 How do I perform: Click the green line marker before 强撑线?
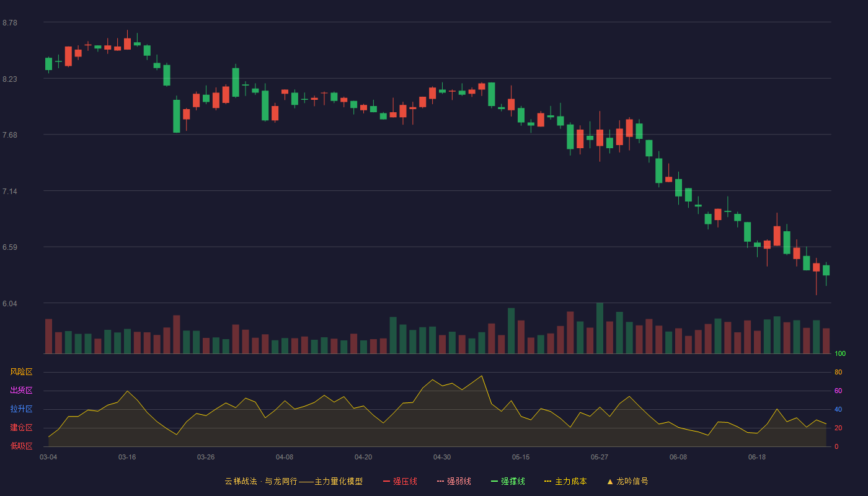tap(494, 481)
